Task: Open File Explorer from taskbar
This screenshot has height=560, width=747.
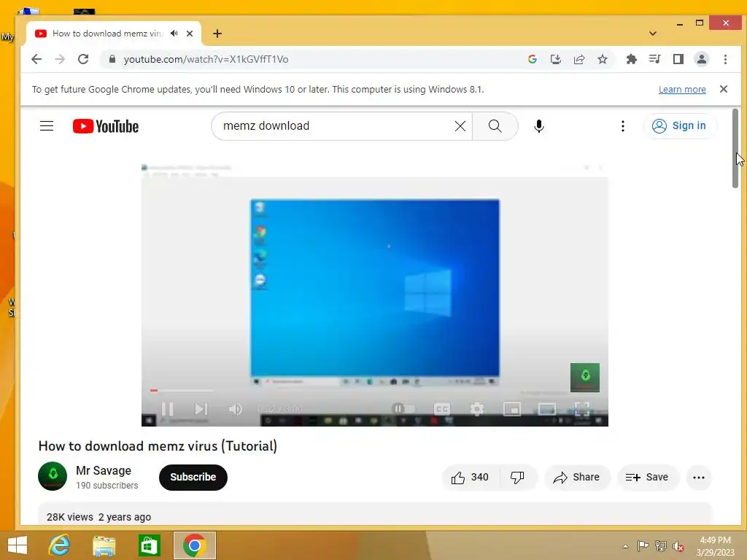Action: tap(104, 545)
